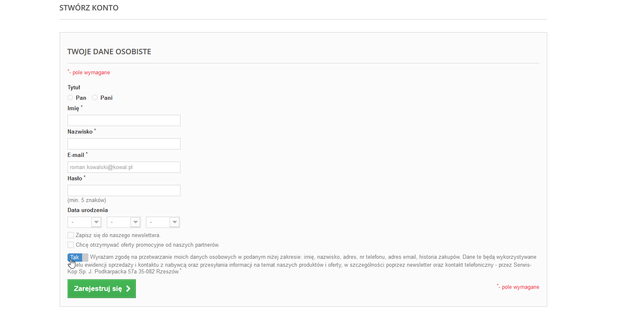This screenshot has width=644, height=331.
Task: Open the birth month dropdown
Action: click(124, 222)
